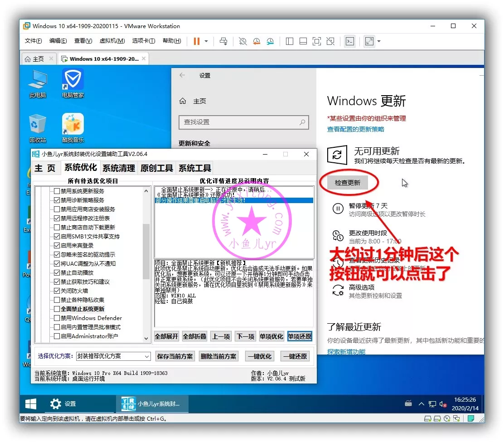
Task: Open the 选择优化方案 dropdown
Action: click(x=113, y=356)
